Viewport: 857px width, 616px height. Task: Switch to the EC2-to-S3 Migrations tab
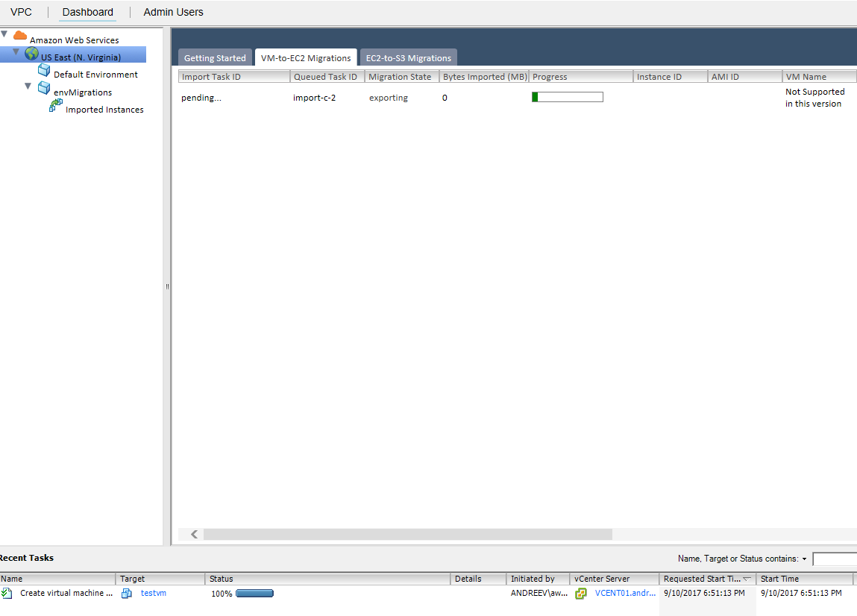409,58
